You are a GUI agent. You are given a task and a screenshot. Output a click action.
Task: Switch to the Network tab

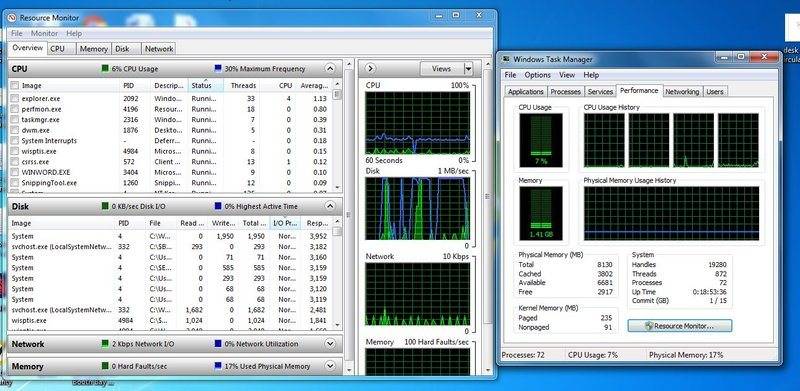(159, 48)
